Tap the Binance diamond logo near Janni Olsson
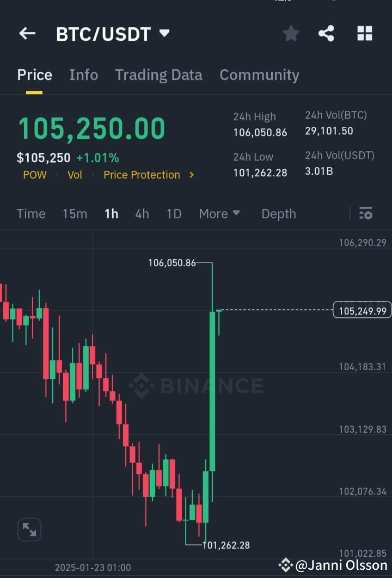The image size is (392, 578). 285,566
